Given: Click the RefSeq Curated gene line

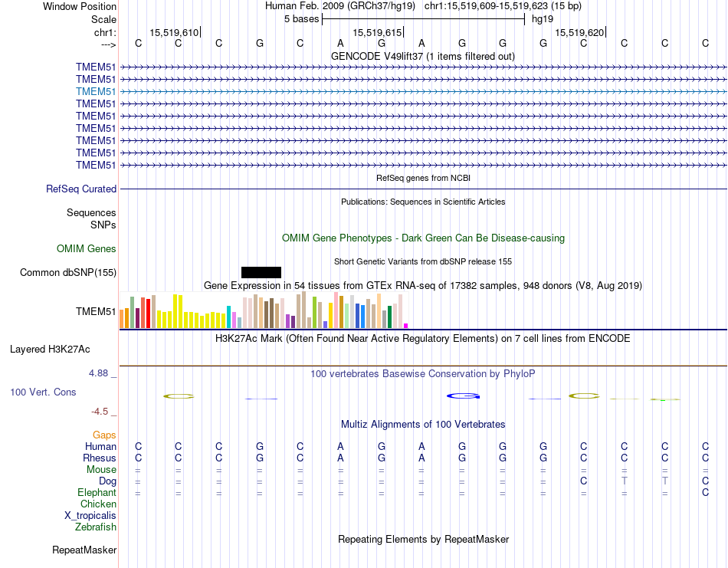Looking at the screenshot, I should 424,189.
